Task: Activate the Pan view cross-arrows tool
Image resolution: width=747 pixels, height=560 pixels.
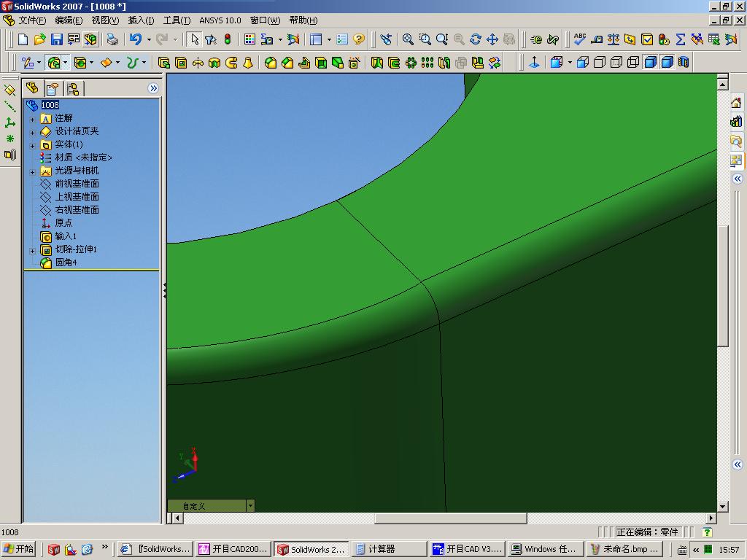Action: (492, 39)
